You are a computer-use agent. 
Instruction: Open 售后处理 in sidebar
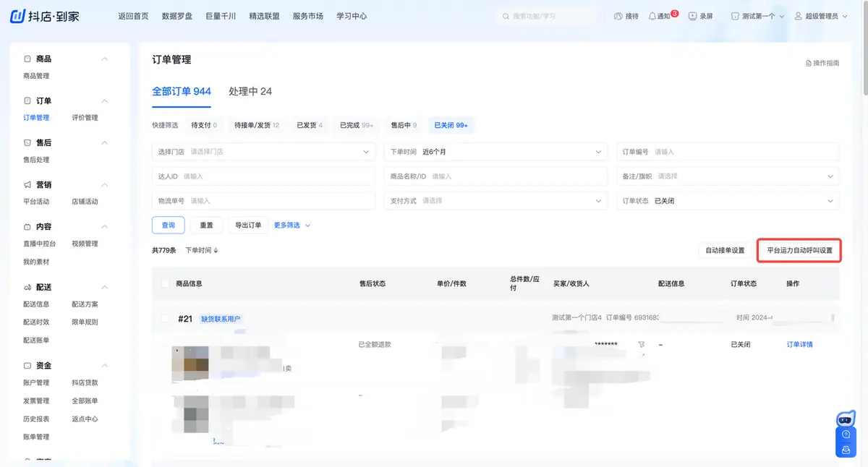[x=36, y=160]
